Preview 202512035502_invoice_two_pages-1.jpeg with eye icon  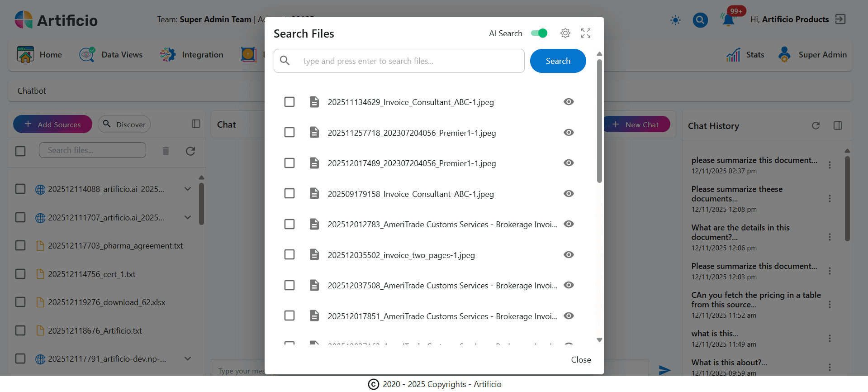click(x=569, y=254)
